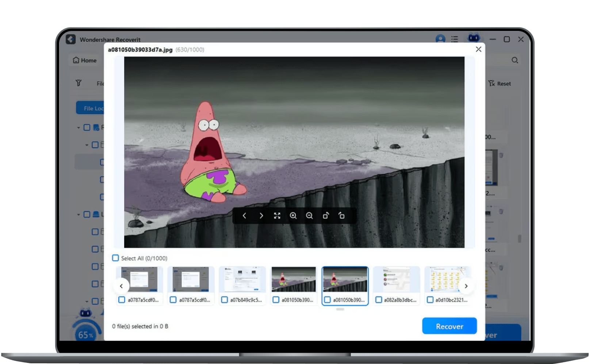Image resolution: width=589 pixels, height=364 pixels.
Task: Zoom in on the preview image
Action: coord(293,216)
